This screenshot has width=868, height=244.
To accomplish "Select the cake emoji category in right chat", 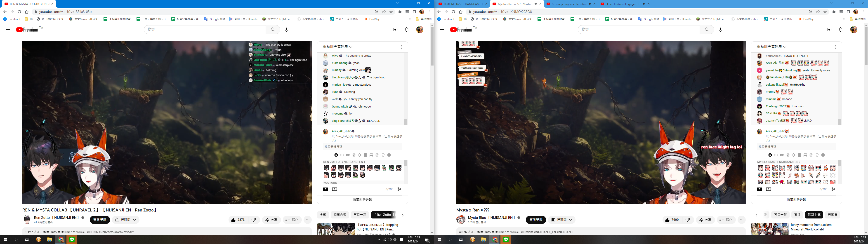I will click(x=799, y=155).
